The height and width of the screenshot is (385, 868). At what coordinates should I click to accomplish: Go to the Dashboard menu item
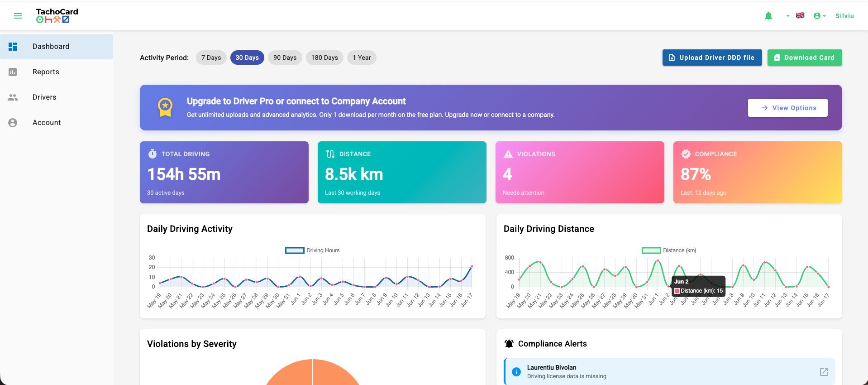pyautogui.click(x=57, y=47)
